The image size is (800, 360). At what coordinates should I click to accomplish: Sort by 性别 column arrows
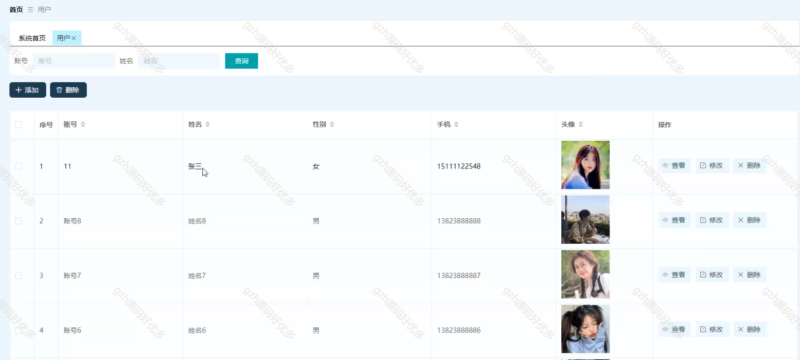[x=332, y=124]
